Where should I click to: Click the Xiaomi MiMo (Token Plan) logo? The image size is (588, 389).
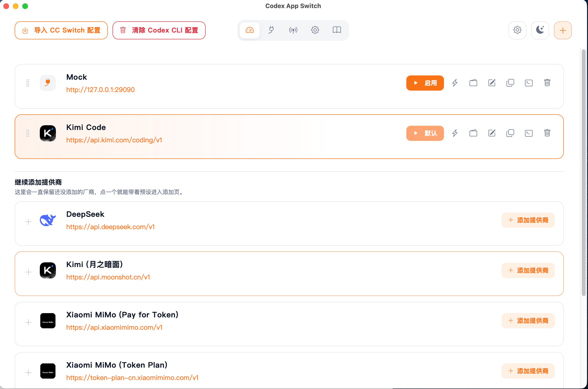(48, 371)
